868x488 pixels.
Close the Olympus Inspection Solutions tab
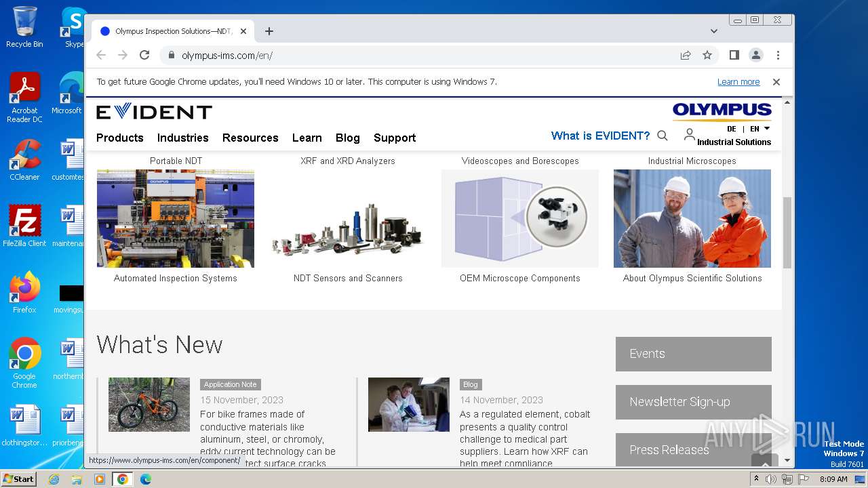pyautogui.click(x=243, y=31)
